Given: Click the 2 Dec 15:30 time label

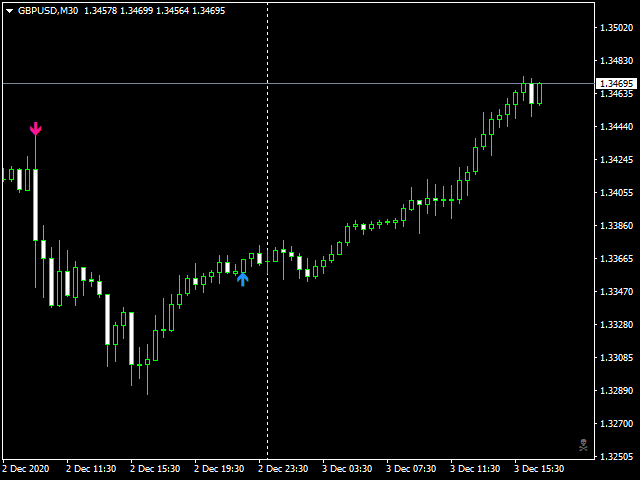Looking at the screenshot, I should click(x=155, y=469).
